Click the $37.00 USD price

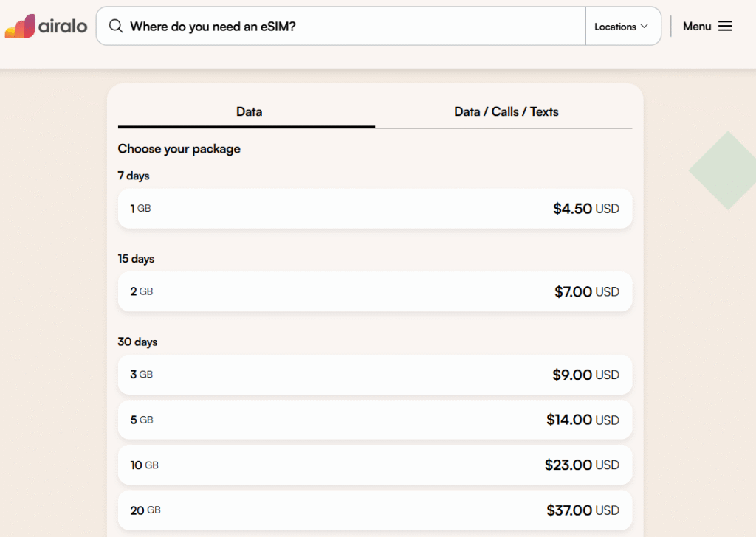[583, 510]
